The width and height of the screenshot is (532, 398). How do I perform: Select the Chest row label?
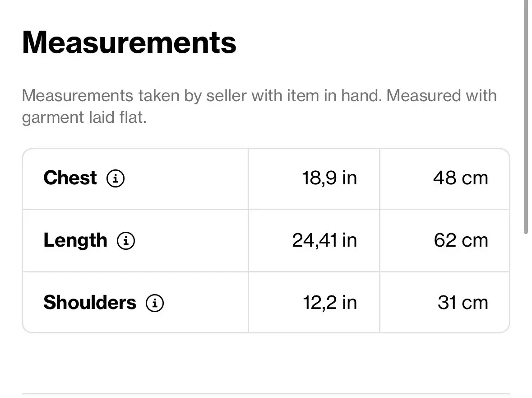(70, 178)
